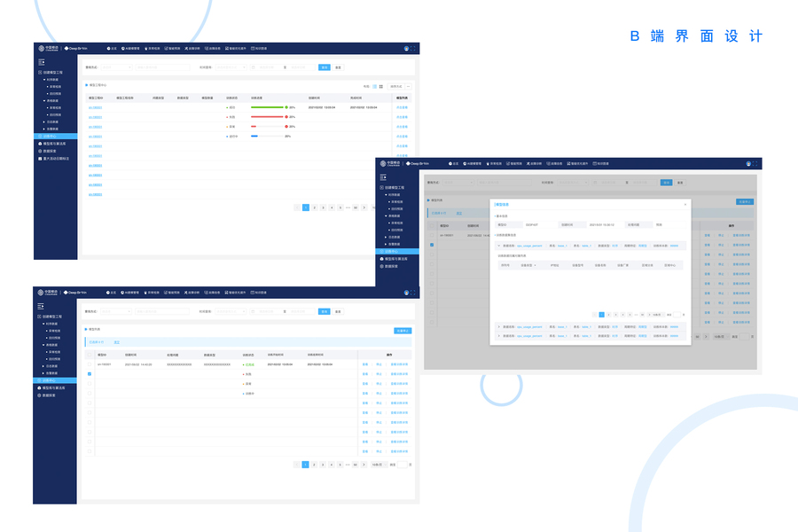798x532 pixels.
Task: Untick the checked row checkbox in right mockup table
Action: point(432,245)
